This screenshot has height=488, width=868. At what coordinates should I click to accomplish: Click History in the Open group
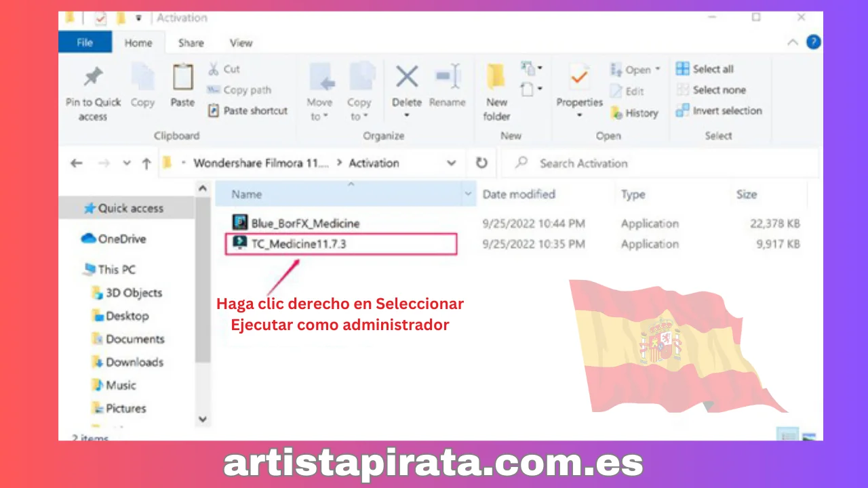pos(634,113)
